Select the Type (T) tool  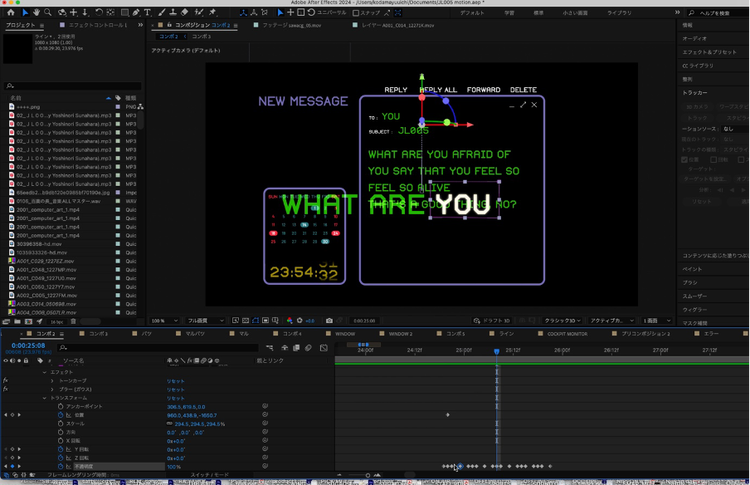pyautogui.click(x=148, y=13)
